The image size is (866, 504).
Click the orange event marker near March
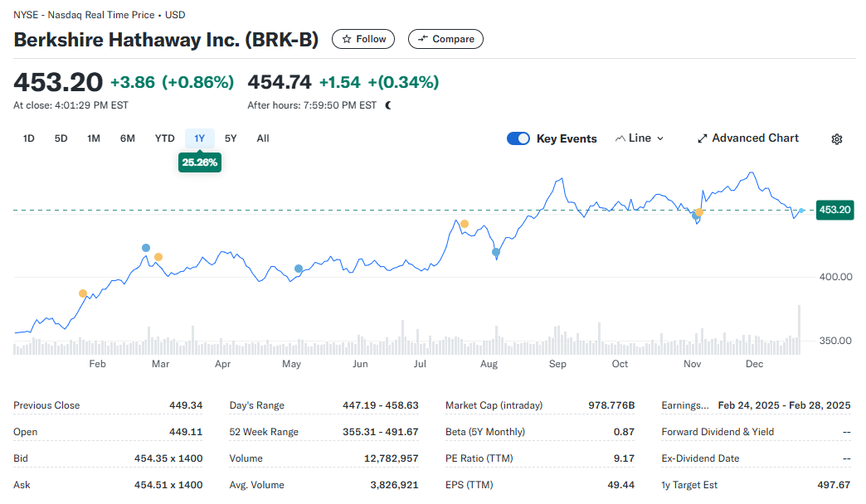point(158,257)
